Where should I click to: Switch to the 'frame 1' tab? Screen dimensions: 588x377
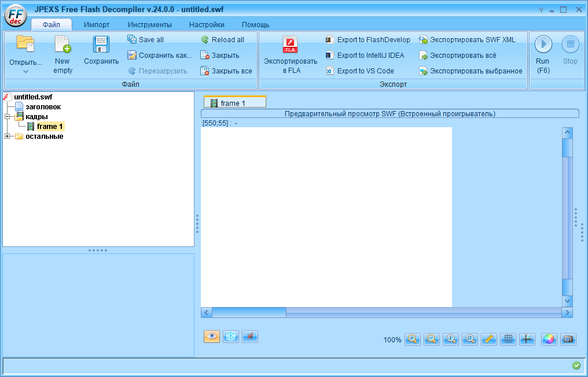[x=234, y=102]
